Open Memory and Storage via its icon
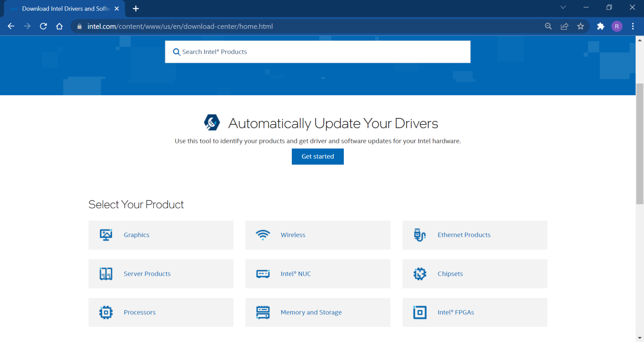The width and height of the screenshot is (644, 342). click(263, 312)
